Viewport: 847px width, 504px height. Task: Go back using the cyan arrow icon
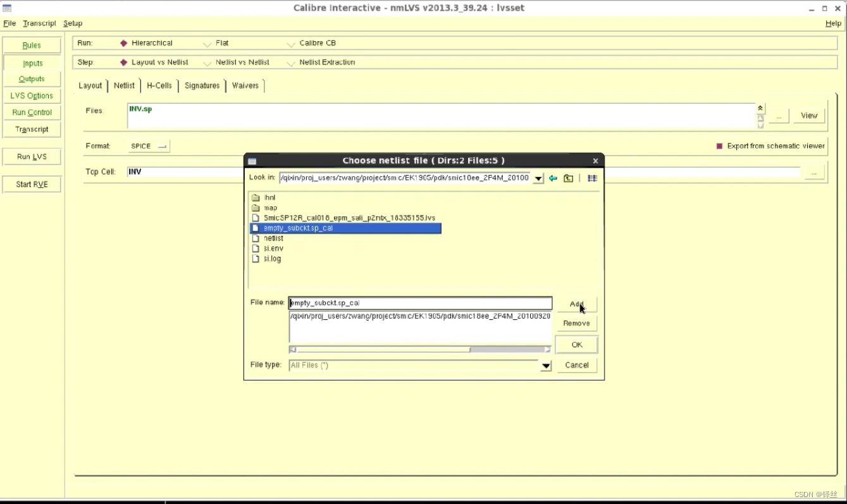(553, 178)
